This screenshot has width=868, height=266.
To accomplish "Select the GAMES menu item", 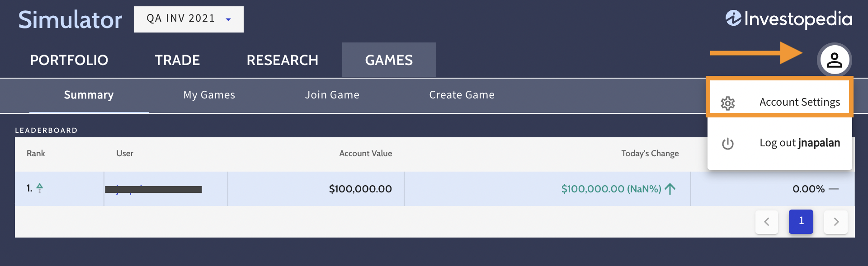I will pyautogui.click(x=389, y=60).
